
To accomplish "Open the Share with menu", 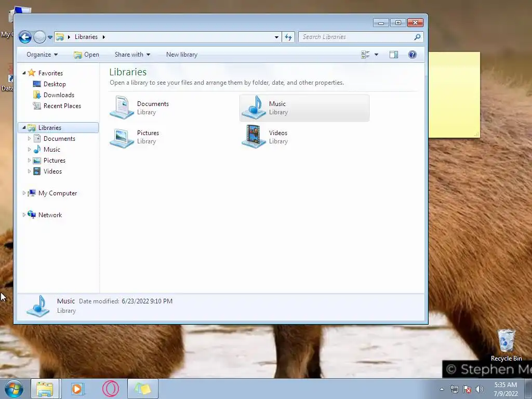I will pyautogui.click(x=132, y=55).
